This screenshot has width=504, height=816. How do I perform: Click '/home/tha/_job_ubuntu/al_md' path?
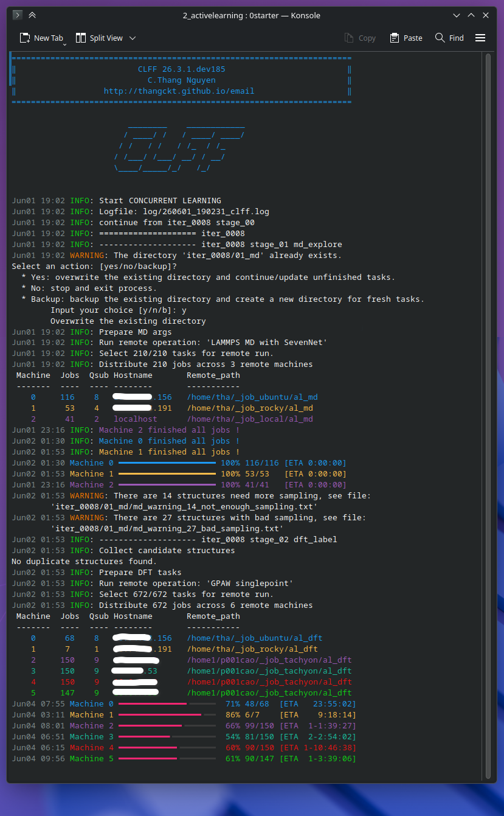tap(252, 397)
